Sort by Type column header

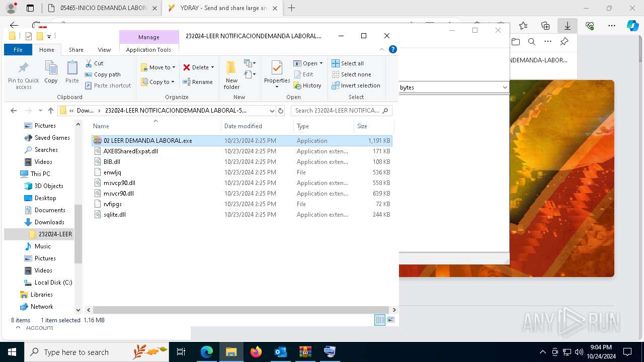pos(324,126)
